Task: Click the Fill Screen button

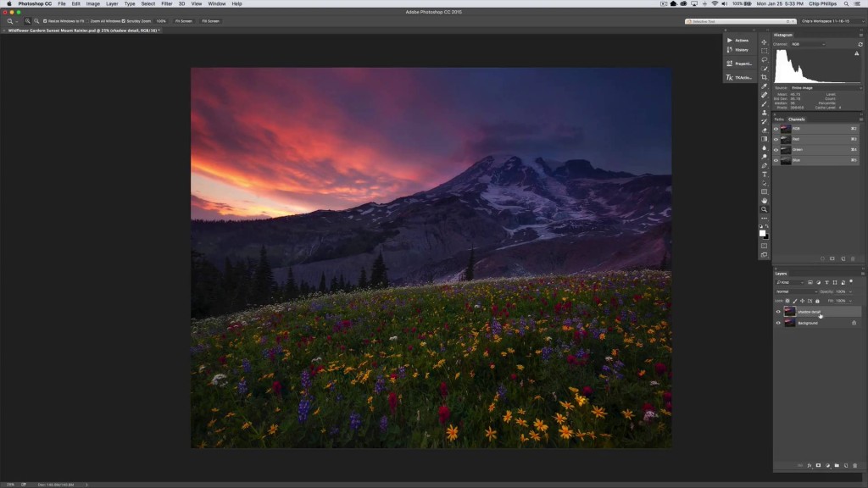Action: [211, 20]
